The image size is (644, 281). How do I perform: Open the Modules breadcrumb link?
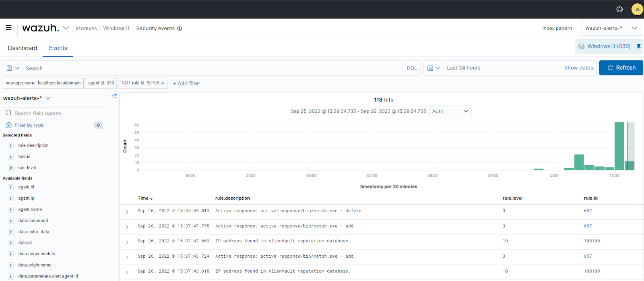tap(87, 28)
